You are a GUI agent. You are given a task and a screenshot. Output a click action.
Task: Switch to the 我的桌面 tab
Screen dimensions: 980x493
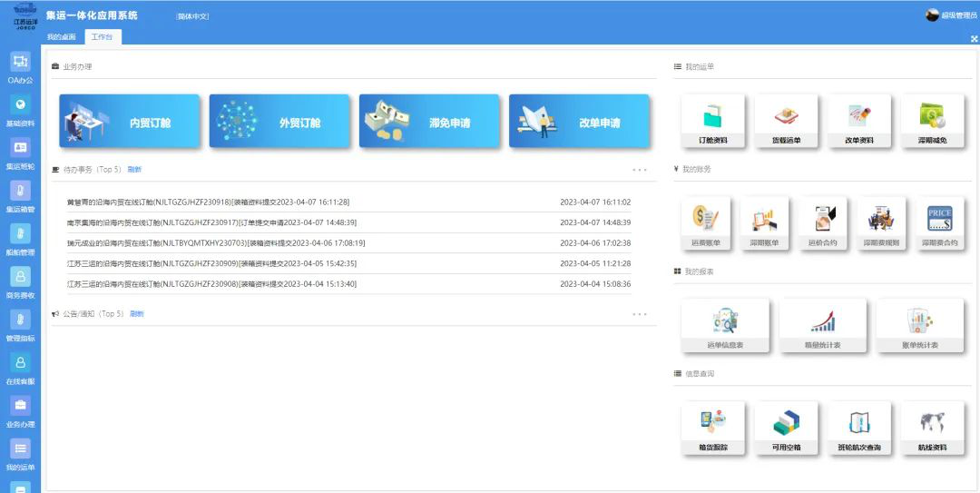(x=62, y=37)
